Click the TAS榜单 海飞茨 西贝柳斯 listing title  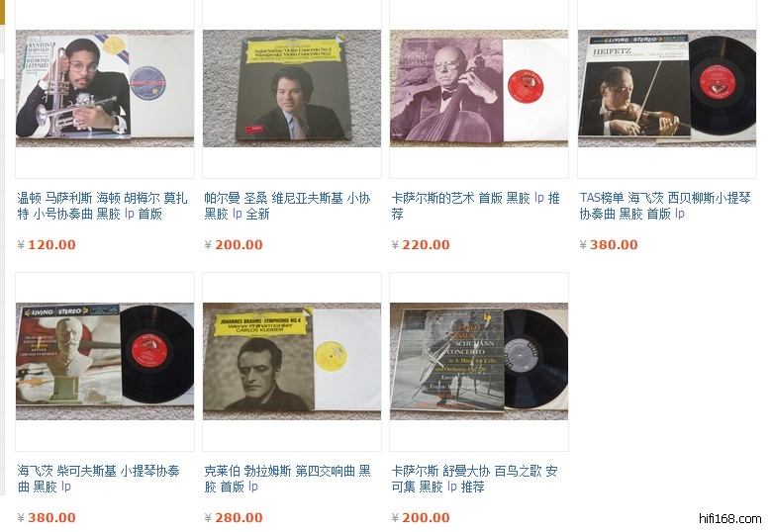coord(665,206)
